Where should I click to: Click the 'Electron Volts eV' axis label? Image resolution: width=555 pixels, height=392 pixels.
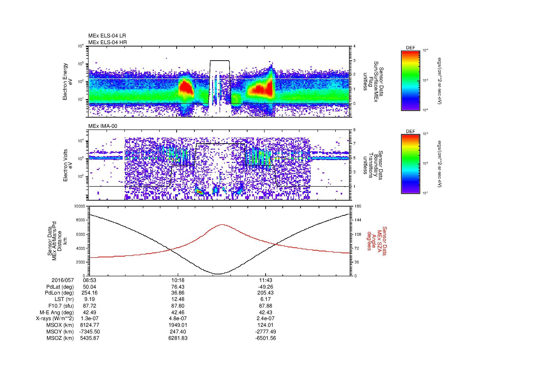tap(68, 165)
